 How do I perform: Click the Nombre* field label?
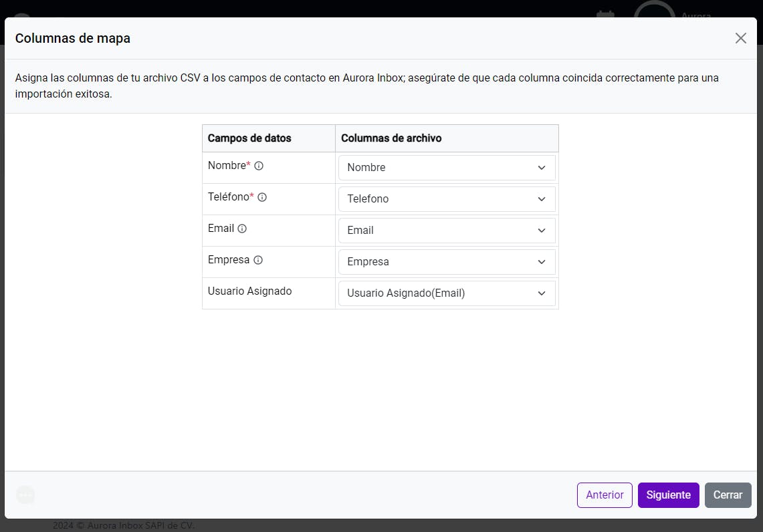[229, 165]
